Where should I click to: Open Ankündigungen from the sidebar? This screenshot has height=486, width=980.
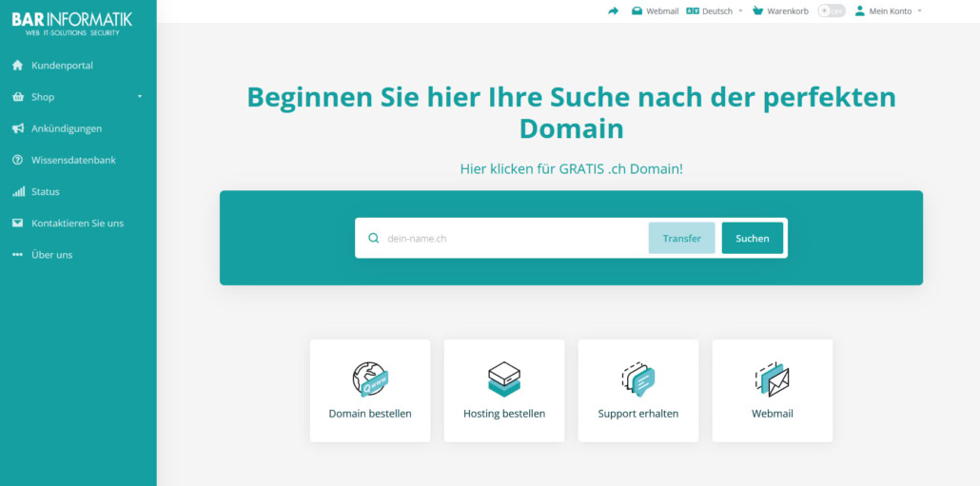point(66,128)
